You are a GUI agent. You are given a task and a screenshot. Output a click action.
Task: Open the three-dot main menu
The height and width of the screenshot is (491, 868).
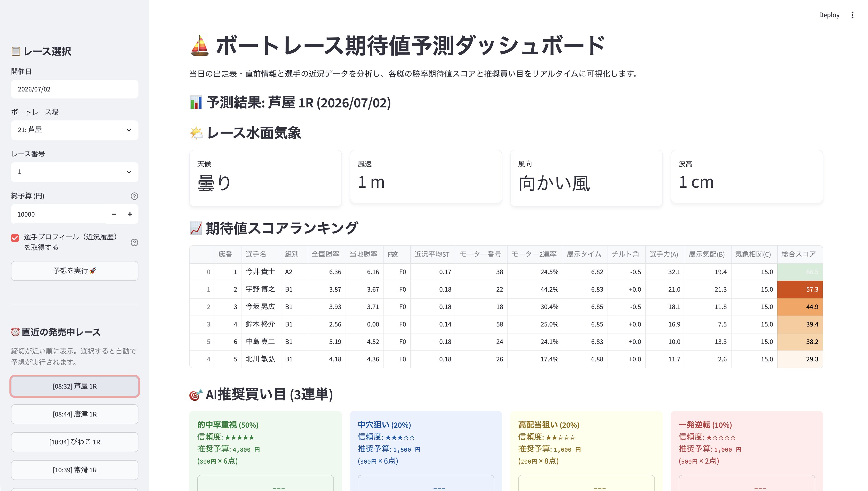point(852,15)
